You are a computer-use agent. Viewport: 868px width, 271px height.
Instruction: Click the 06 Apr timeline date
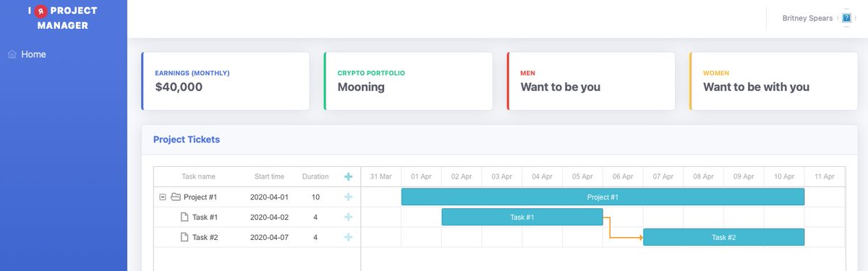pyautogui.click(x=623, y=176)
